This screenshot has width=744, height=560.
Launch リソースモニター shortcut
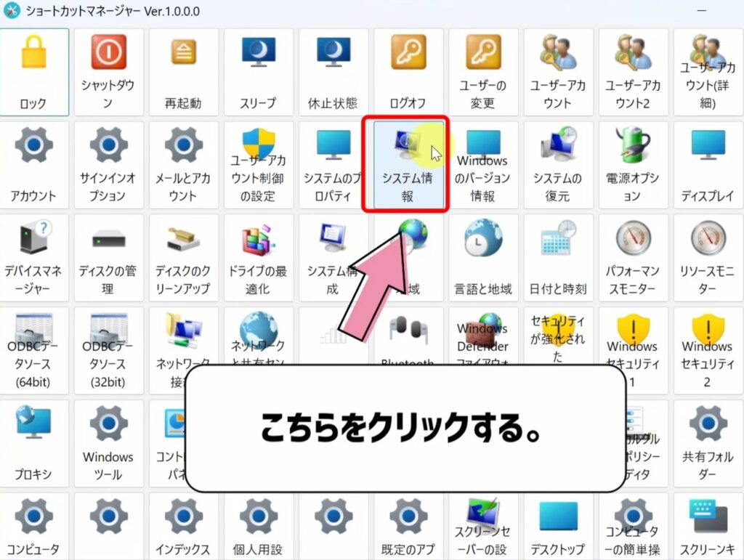(x=707, y=257)
